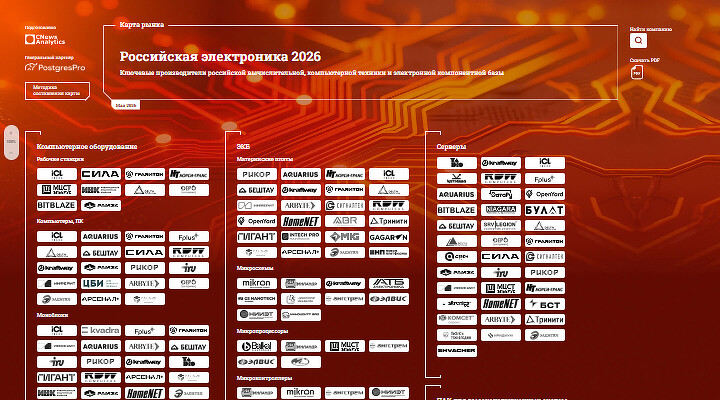Select Элвис logo under Микросхемы
Image resolution: width=720 pixels, height=400 pixels.
tap(389, 299)
